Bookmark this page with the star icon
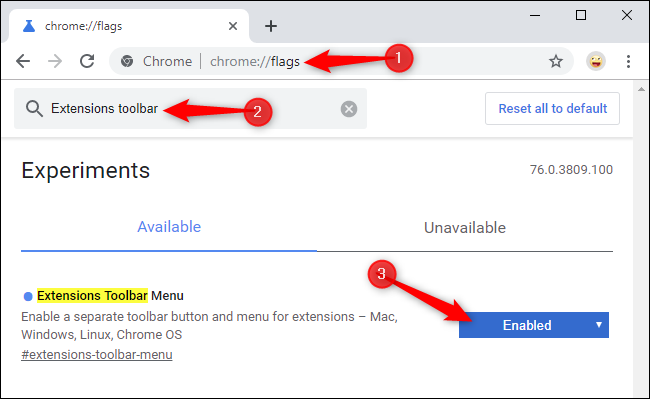The width and height of the screenshot is (650, 399). click(x=555, y=61)
